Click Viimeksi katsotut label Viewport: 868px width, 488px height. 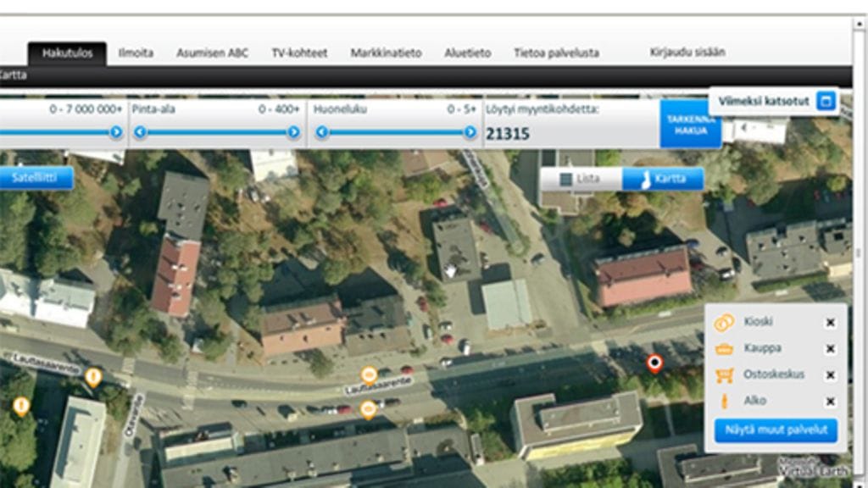pyautogui.click(x=764, y=102)
